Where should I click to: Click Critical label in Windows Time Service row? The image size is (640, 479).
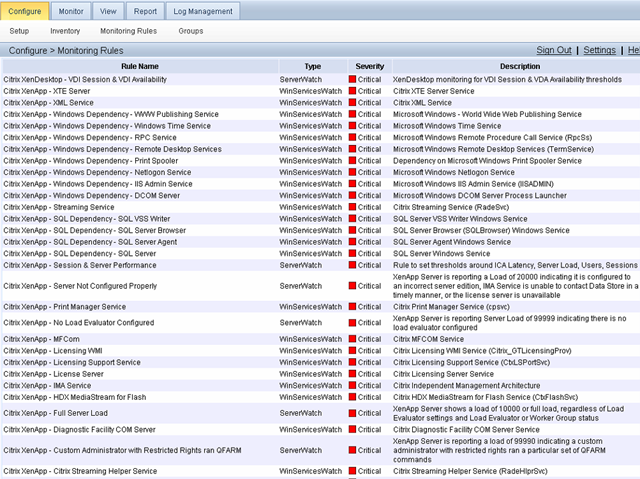tap(369, 126)
